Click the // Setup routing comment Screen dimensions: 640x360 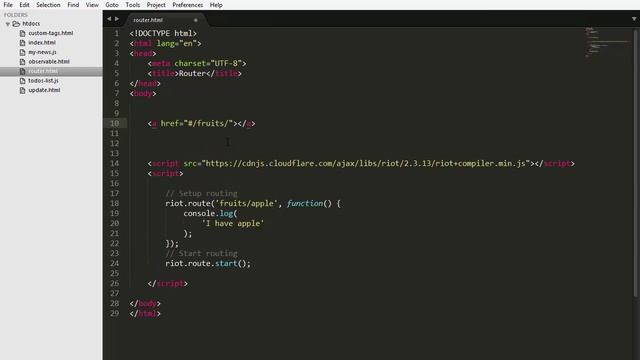click(x=201, y=193)
